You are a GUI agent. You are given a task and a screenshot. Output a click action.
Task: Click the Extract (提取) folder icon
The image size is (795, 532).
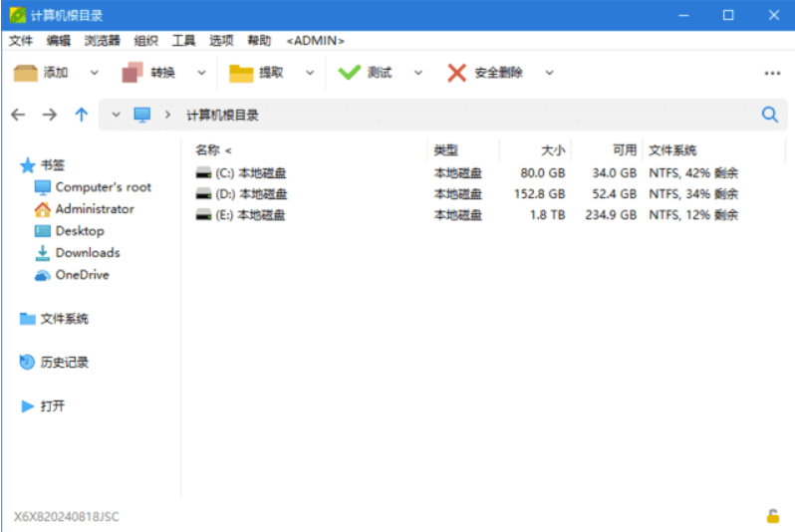(241, 73)
